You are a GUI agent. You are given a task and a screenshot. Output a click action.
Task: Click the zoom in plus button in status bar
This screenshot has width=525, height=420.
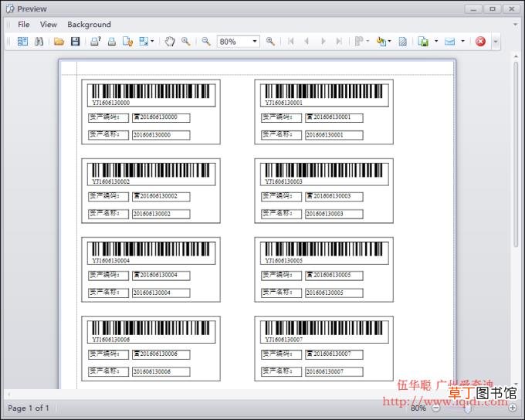pos(513,408)
